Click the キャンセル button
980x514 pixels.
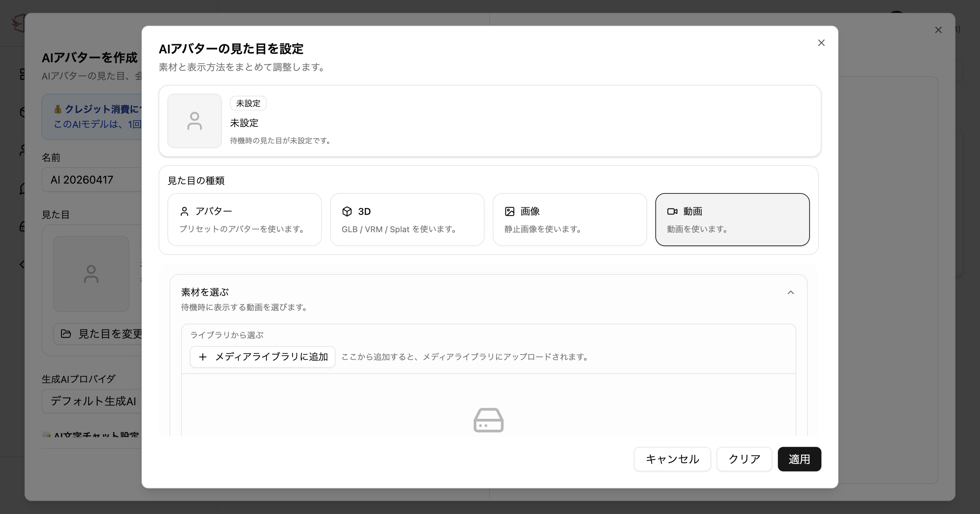[x=672, y=459]
